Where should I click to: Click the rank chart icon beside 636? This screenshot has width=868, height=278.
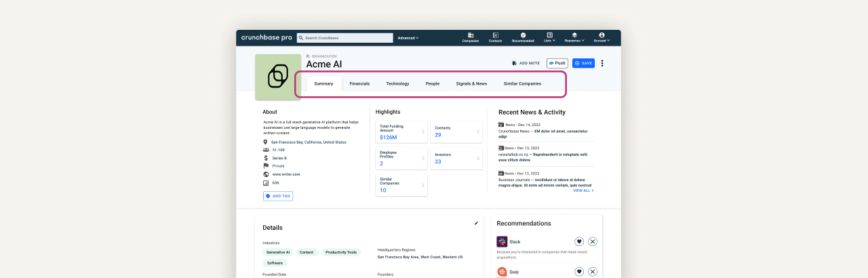click(x=266, y=182)
